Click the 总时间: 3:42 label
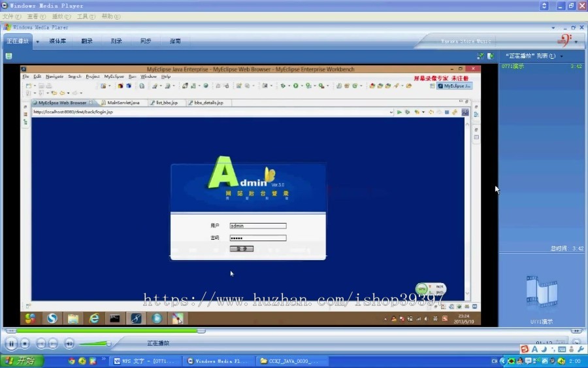 pyautogui.click(x=567, y=248)
